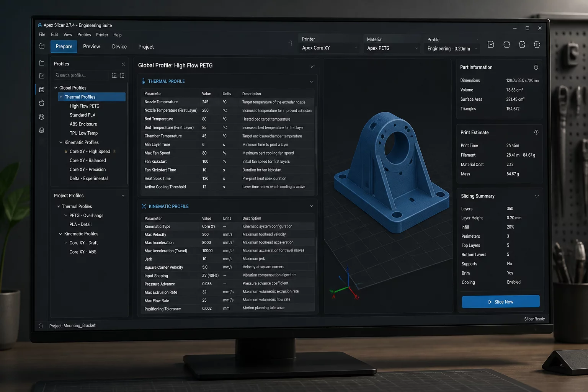
Task: Click the kinematic icon beside KINEMATIC PROFILE heading
Action: pyautogui.click(x=144, y=206)
